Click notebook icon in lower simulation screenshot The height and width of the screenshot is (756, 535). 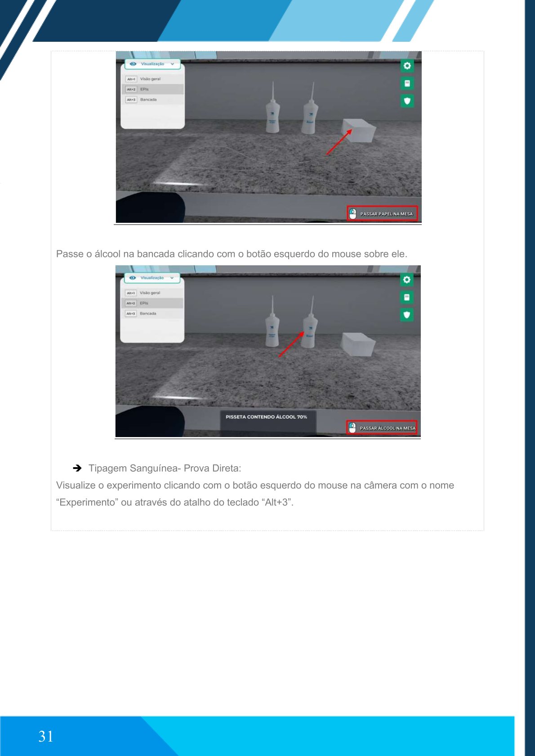[x=406, y=297]
